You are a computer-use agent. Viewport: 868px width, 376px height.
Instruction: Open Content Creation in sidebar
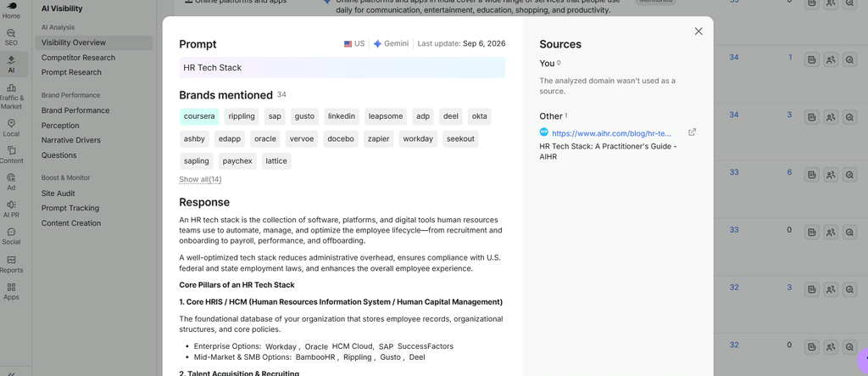coord(71,223)
